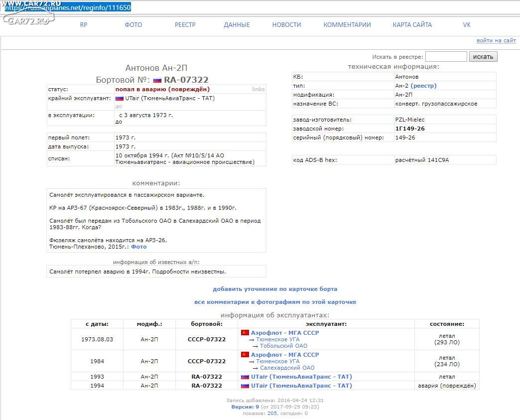Open the RP menu item
The image size is (520, 420).
pyautogui.click(x=84, y=25)
